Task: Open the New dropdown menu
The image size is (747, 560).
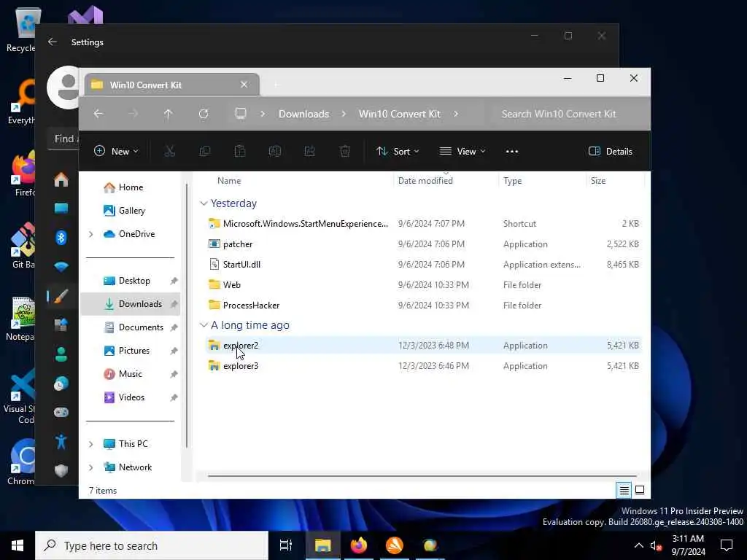Action: click(116, 152)
